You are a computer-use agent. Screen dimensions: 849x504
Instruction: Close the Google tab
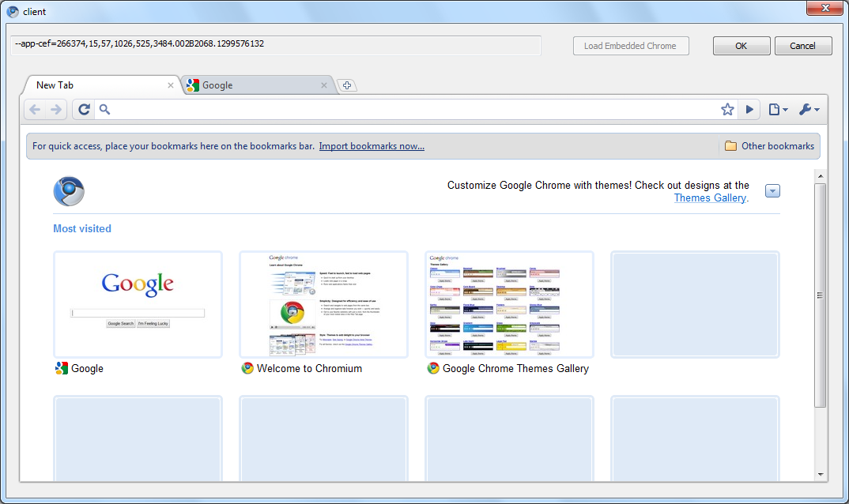tap(324, 85)
